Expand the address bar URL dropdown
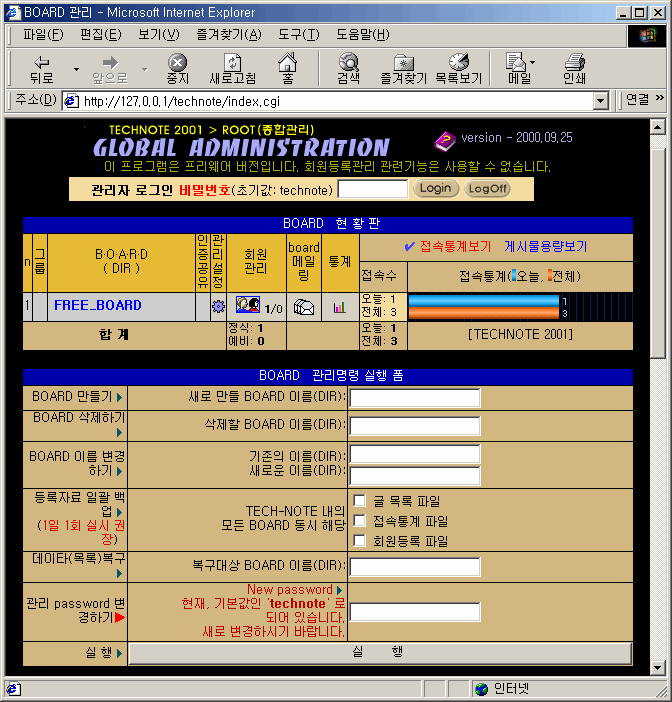Screen dimensions: 672x702 click(x=601, y=101)
